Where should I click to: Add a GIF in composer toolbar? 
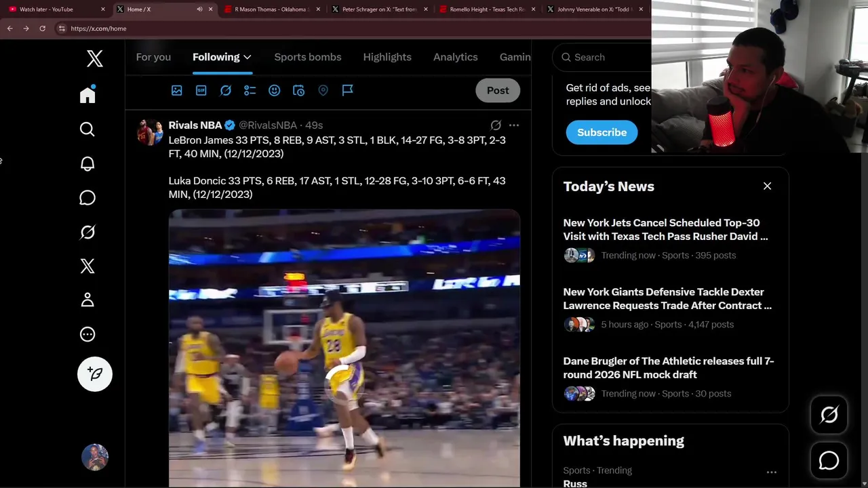tap(201, 90)
